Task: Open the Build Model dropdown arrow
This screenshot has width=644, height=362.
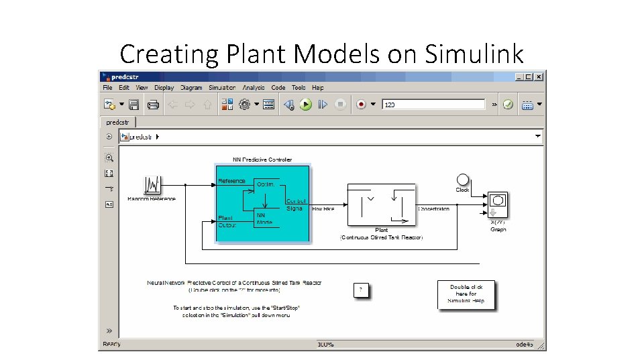Action: click(x=539, y=105)
